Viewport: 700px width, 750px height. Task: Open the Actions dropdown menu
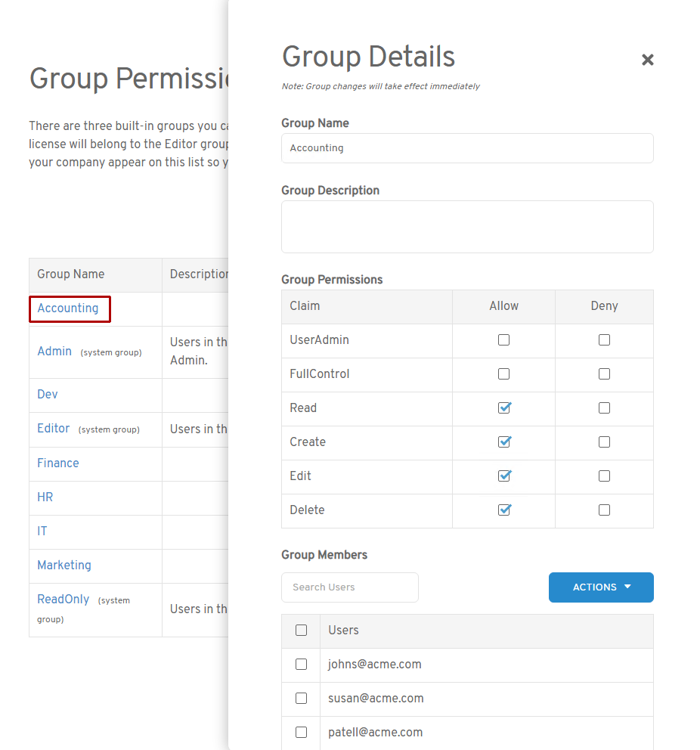tap(601, 587)
